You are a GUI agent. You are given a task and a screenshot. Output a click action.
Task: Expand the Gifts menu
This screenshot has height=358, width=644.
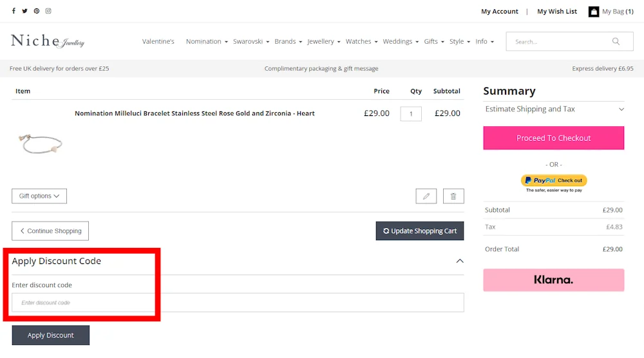click(434, 41)
